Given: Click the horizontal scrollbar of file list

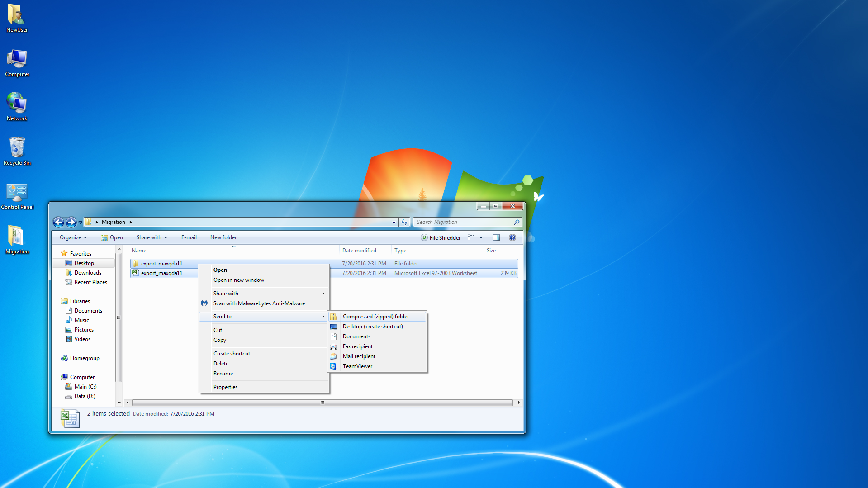Looking at the screenshot, I should (x=323, y=403).
